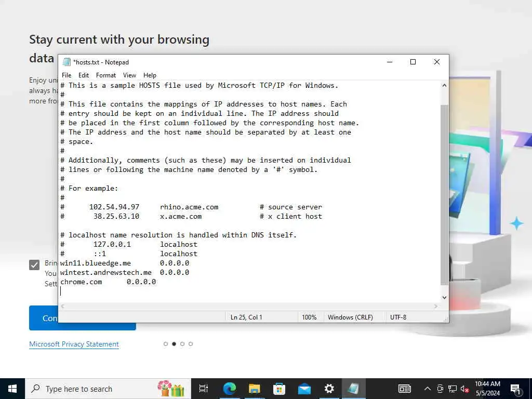Open the Help menu in Notepad

coord(150,75)
